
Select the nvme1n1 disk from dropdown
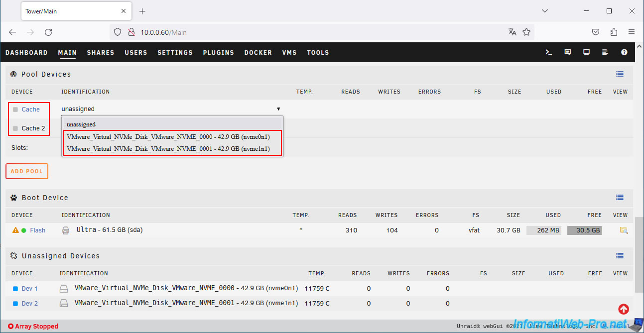click(x=168, y=149)
